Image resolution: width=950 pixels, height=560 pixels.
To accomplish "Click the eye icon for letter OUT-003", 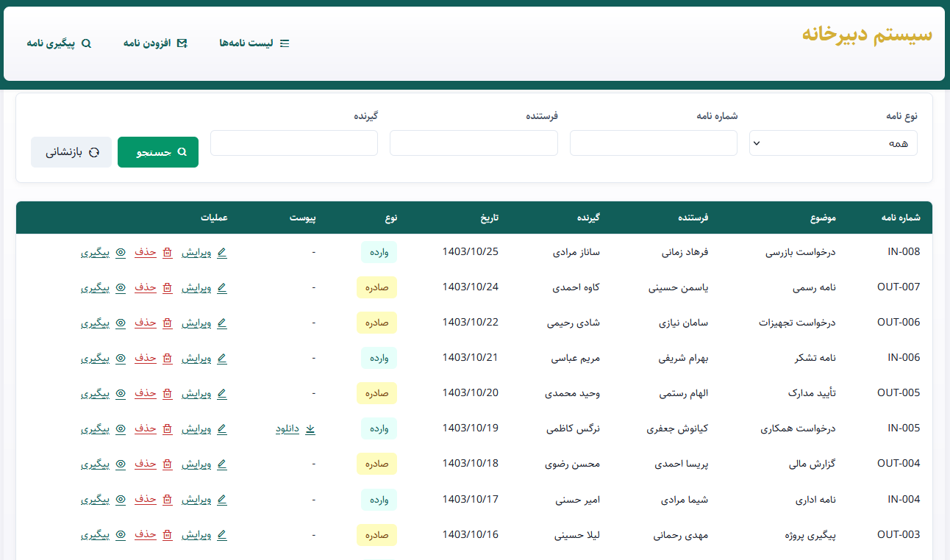I will coord(121,535).
